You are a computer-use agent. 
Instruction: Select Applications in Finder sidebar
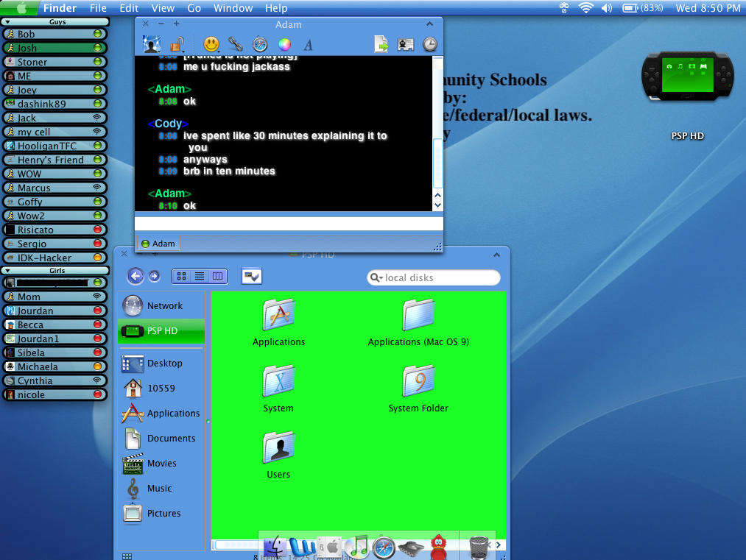161,413
